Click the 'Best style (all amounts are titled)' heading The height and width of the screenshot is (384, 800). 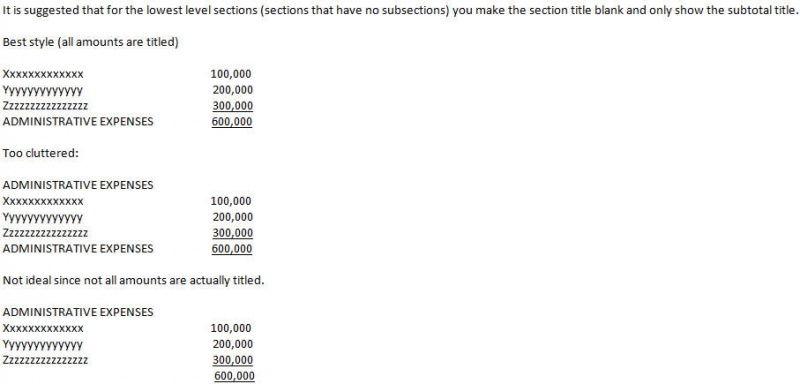click(x=90, y=43)
